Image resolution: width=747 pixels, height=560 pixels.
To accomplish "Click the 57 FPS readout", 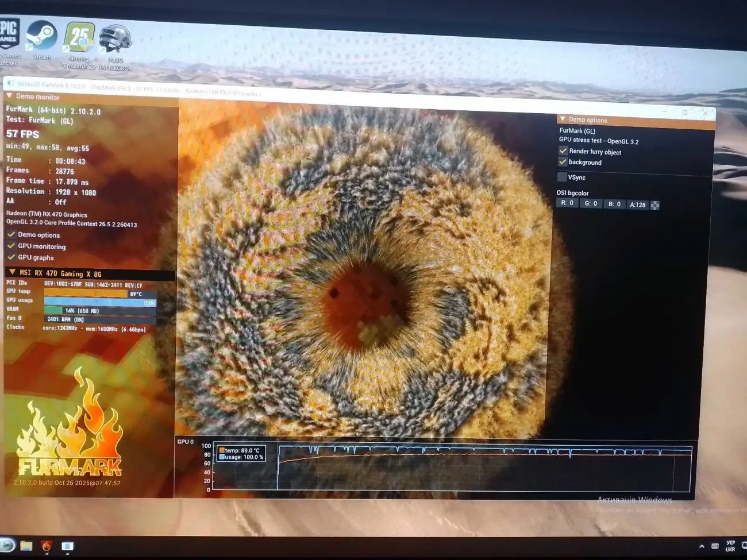I will click(22, 134).
